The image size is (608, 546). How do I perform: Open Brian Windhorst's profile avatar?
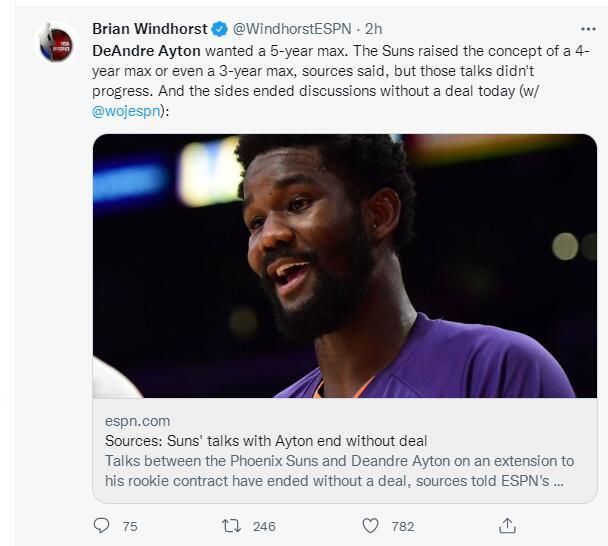[x=55, y=43]
